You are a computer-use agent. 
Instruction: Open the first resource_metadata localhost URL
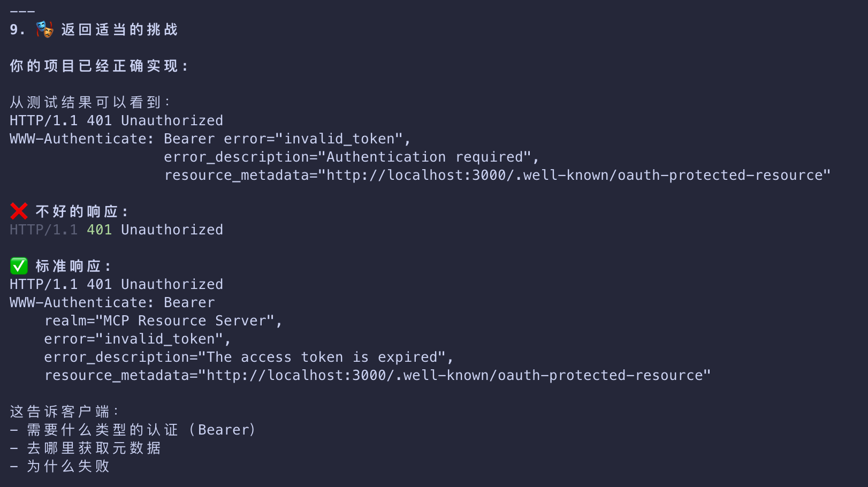click(578, 175)
